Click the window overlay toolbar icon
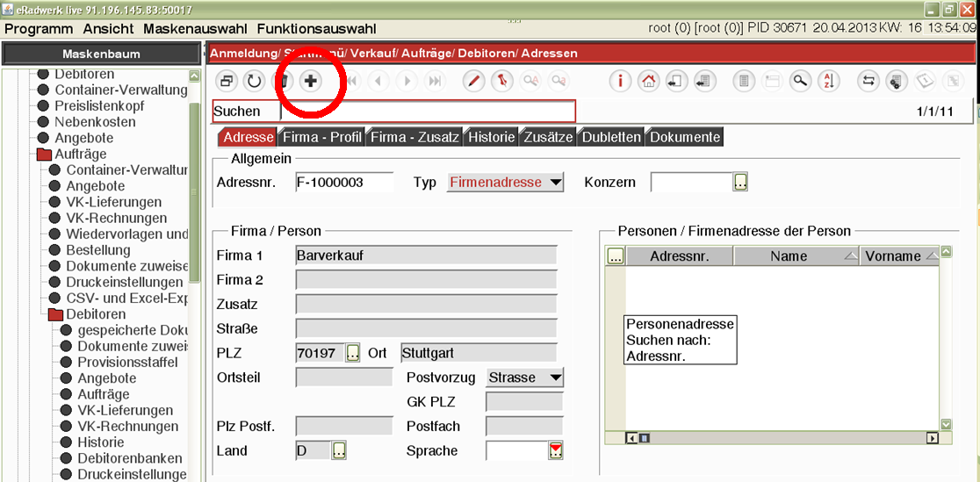980x482 pixels. (227, 81)
